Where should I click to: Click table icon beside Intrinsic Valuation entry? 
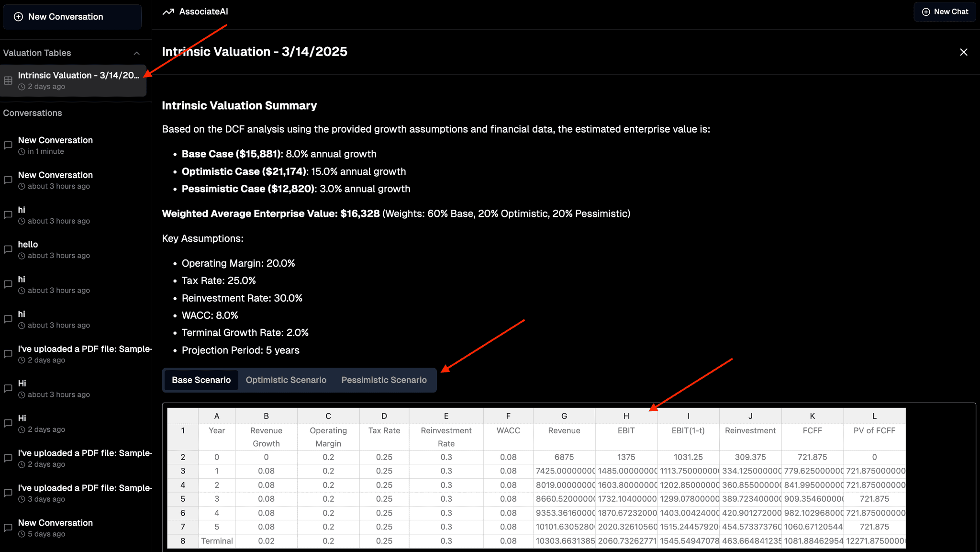click(8, 80)
